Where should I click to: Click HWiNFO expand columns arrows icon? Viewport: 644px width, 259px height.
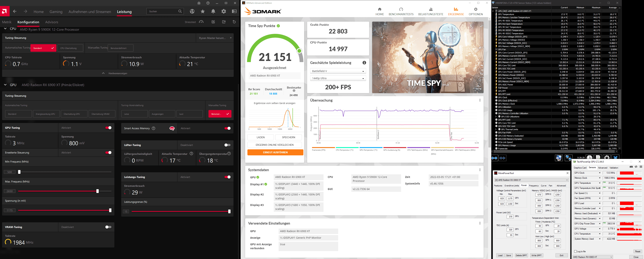click(494, 158)
